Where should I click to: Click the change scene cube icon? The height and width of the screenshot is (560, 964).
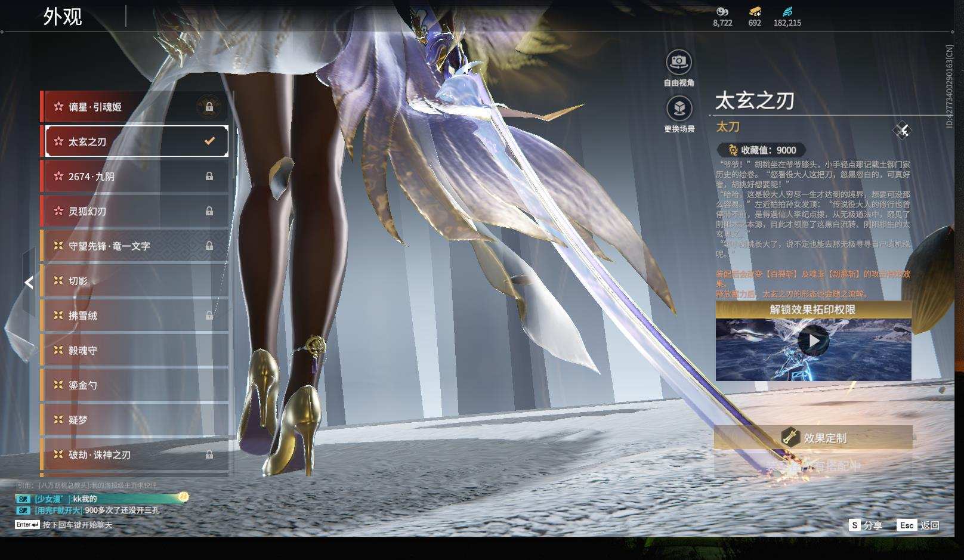coord(679,109)
